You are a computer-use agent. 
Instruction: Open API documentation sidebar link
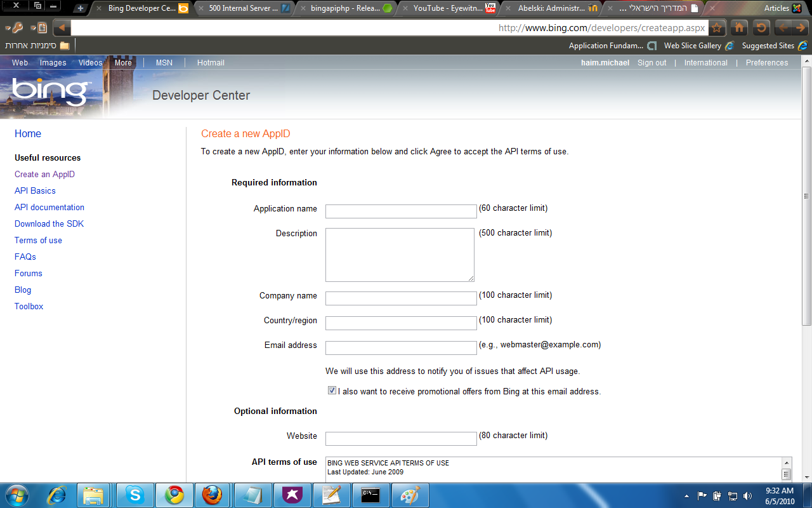click(49, 207)
